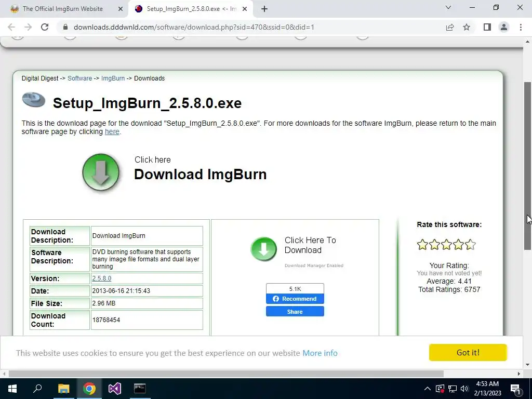
Task: Open the tab search chevron
Action: 448,7
